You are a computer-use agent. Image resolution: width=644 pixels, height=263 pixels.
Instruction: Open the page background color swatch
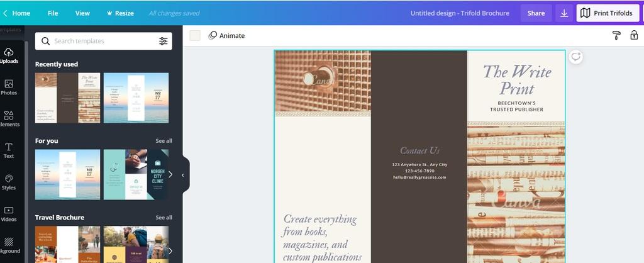[195, 35]
